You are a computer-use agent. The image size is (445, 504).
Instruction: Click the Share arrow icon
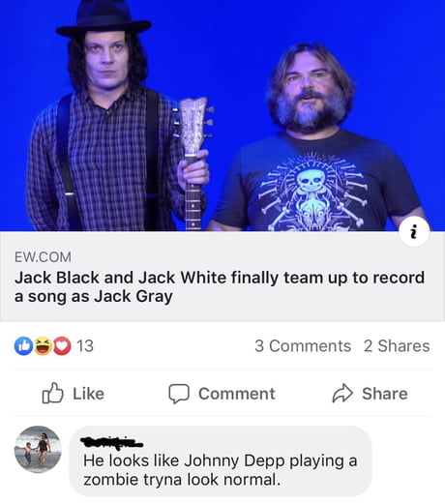pos(342,394)
